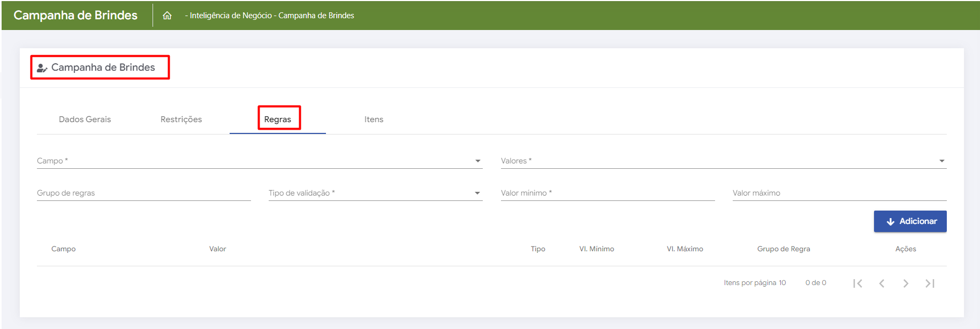Open the Campo dropdown
Screen dimensions: 980x329
pyautogui.click(x=259, y=161)
